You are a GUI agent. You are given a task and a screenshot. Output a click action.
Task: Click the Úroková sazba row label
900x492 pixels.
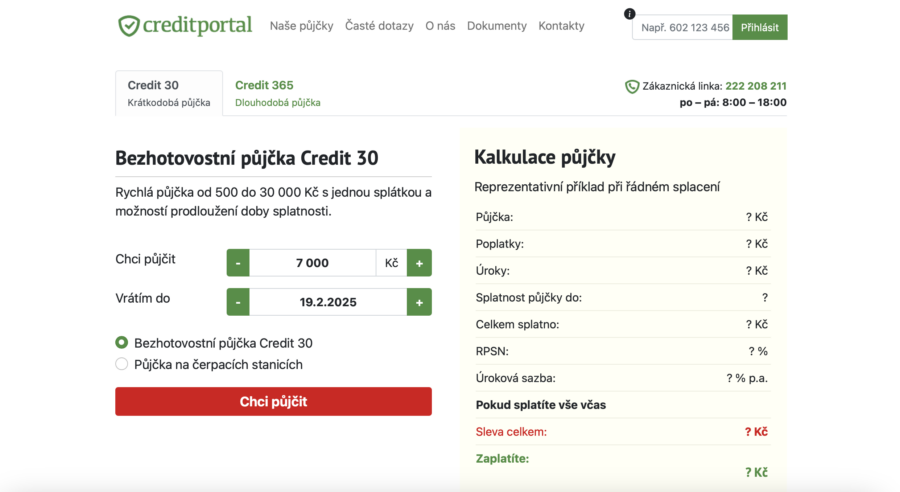pyautogui.click(x=515, y=378)
